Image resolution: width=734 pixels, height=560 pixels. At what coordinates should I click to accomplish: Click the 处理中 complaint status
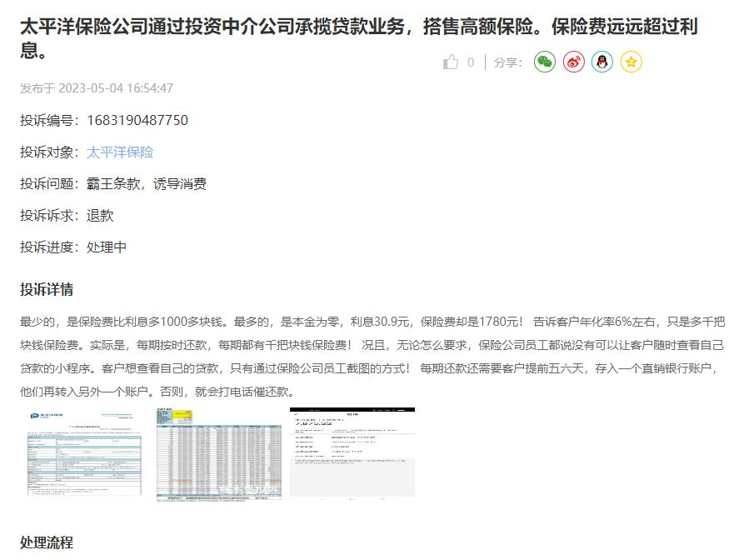tap(107, 247)
